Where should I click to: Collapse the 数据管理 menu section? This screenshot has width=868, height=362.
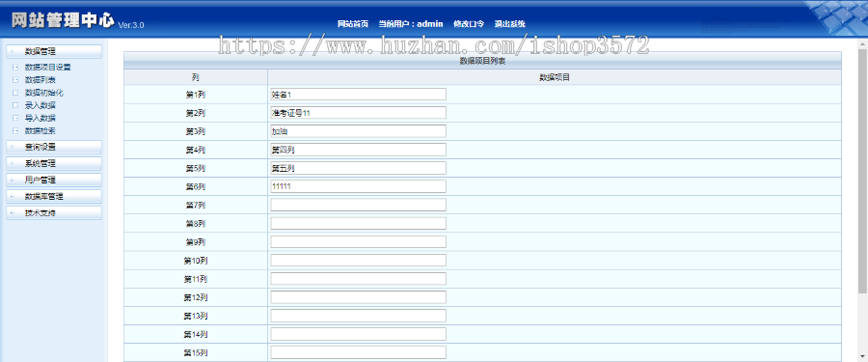pos(54,51)
